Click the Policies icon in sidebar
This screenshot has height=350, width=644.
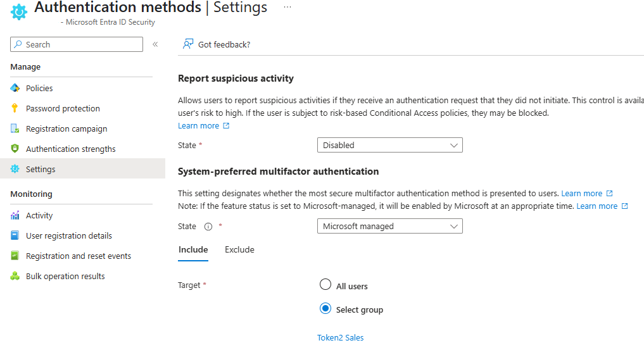15,88
